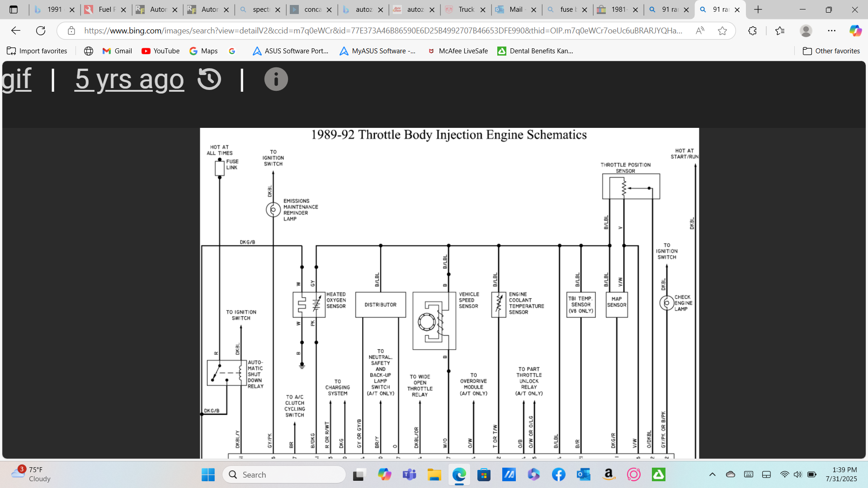868x488 pixels.
Task: Go back with the back arrow
Action: coord(16,31)
